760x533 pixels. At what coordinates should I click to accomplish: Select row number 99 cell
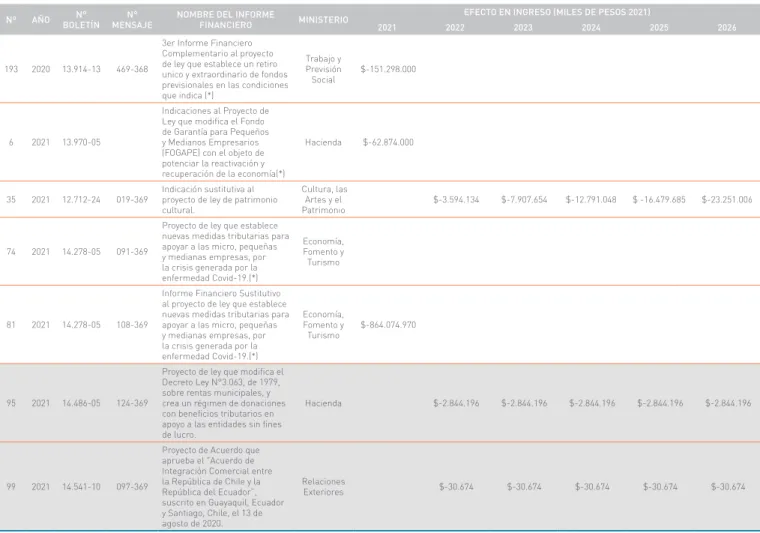click(x=11, y=487)
